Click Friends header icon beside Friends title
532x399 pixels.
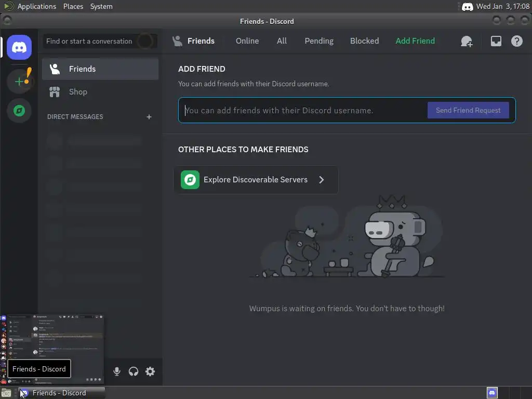(x=177, y=41)
